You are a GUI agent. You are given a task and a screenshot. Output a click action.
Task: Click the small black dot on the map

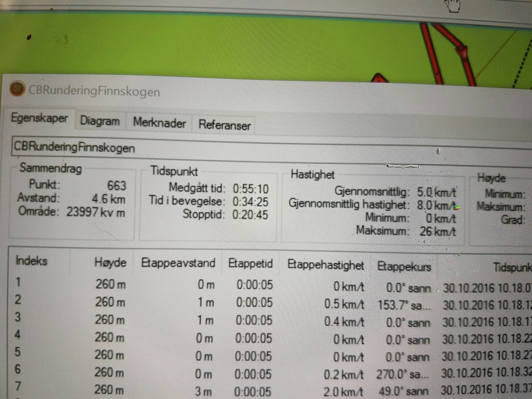tap(29, 38)
